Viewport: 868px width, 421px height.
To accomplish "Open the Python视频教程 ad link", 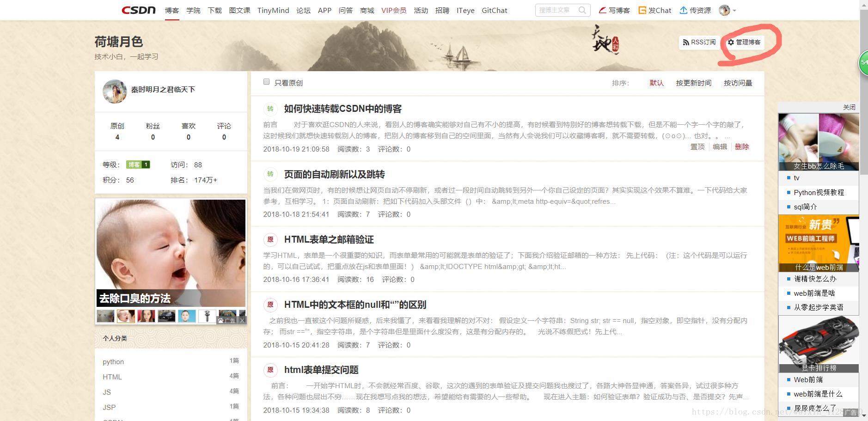I will click(x=819, y=193).
